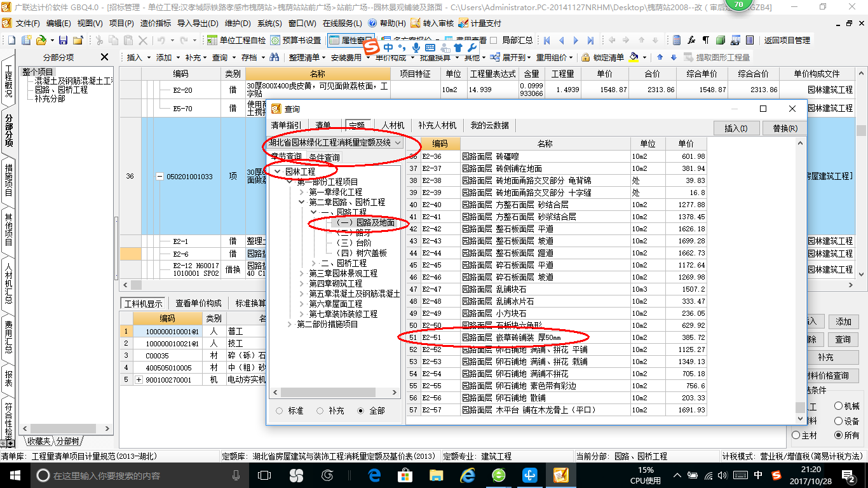Click the 添加 button in lower right panel
868x488 pixels.
point(843,322)
